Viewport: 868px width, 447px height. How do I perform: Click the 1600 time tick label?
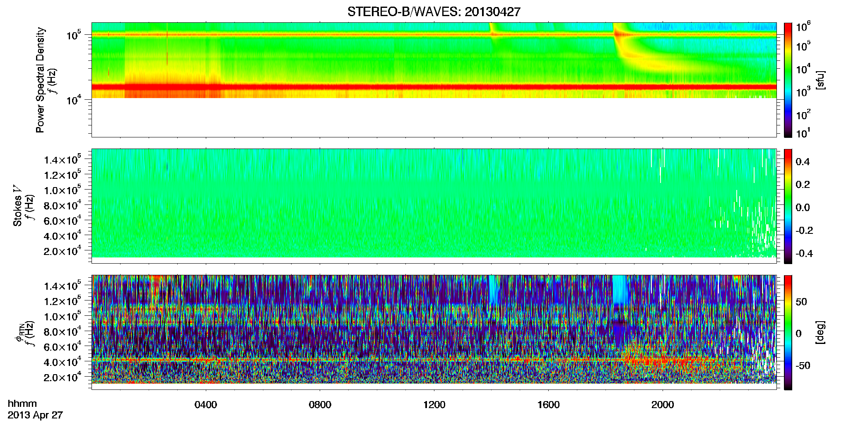click(x=548, y=405)
